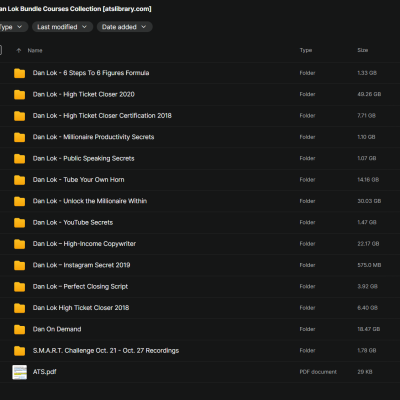
Task: Open Dan Lok – High-Income Copywriter
Action: click(84, 244)
